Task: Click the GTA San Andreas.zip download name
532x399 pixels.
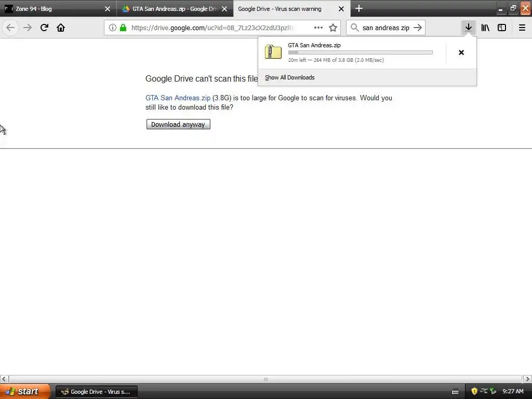Action: click(x=314, y=45)
